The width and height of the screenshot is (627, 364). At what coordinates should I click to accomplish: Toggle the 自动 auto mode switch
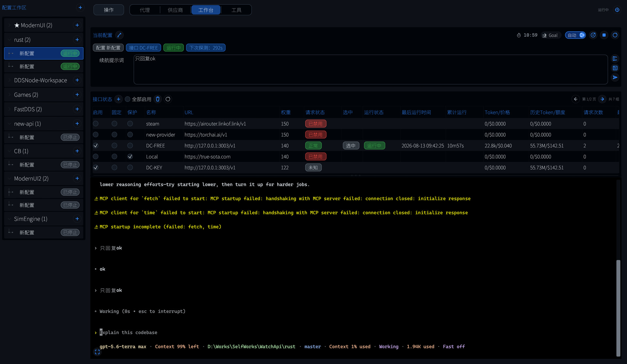pyautogui.click(x=575, y=35)
